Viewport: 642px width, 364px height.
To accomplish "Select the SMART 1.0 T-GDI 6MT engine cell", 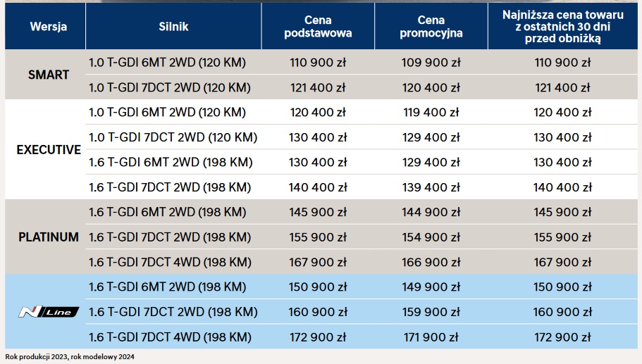I will tap(168, 63).
